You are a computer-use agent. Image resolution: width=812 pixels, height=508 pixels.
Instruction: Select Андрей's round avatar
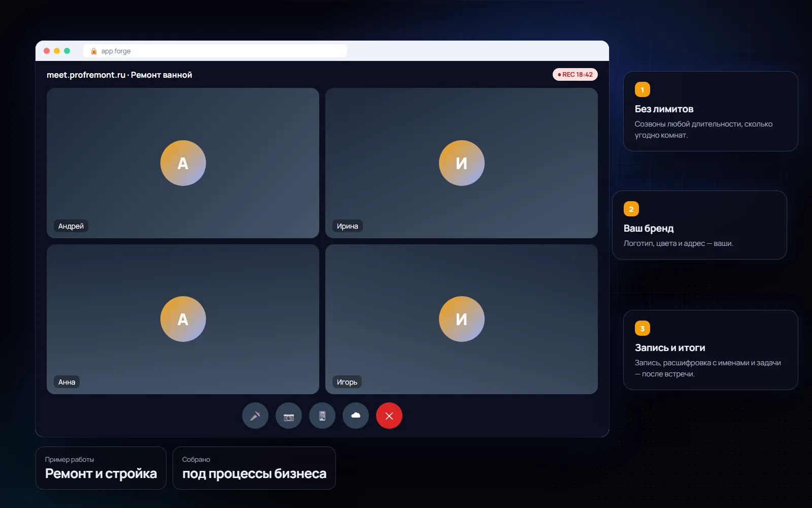[x=183, y=163]
